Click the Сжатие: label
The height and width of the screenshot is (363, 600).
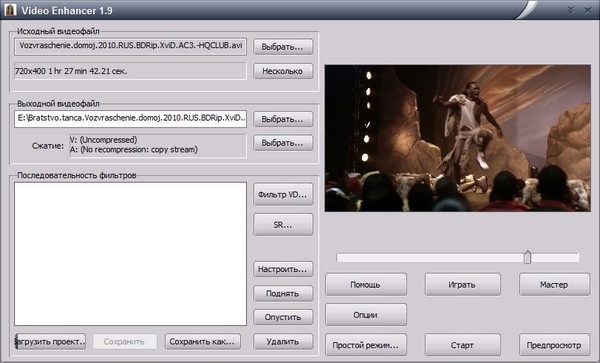[48, 146]
